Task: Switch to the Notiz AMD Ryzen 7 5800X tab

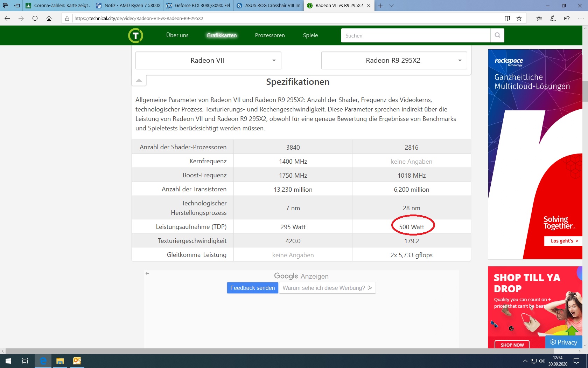Action: tap(128, 6)
